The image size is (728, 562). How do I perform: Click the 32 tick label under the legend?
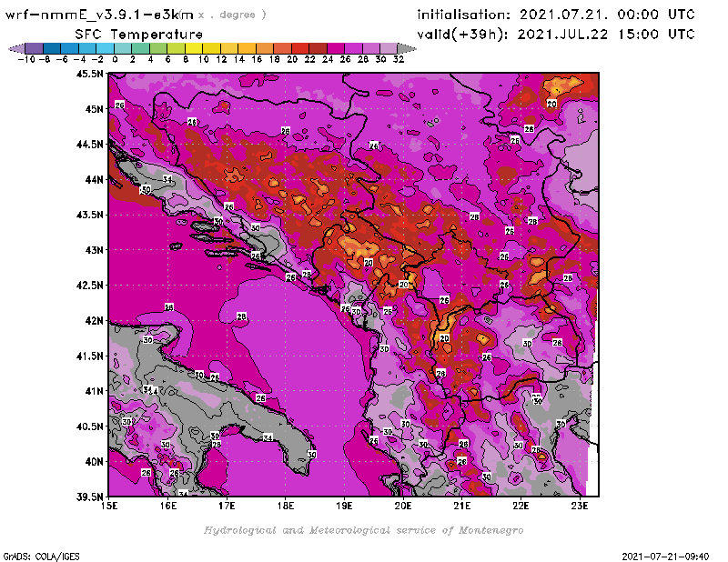(399, 59)
